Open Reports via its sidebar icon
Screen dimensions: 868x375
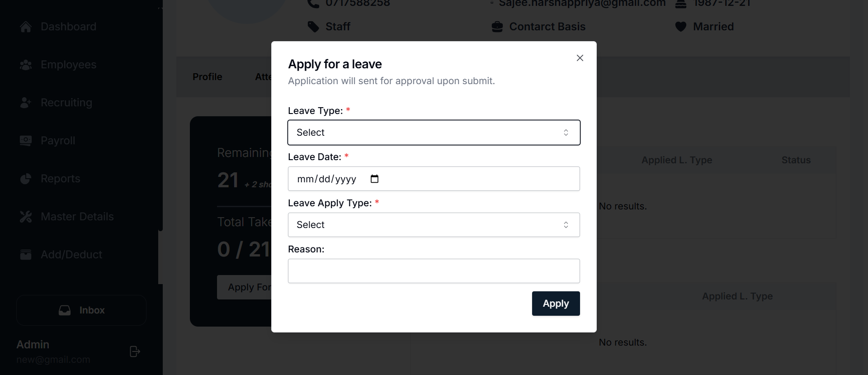[x=26, y=179]
